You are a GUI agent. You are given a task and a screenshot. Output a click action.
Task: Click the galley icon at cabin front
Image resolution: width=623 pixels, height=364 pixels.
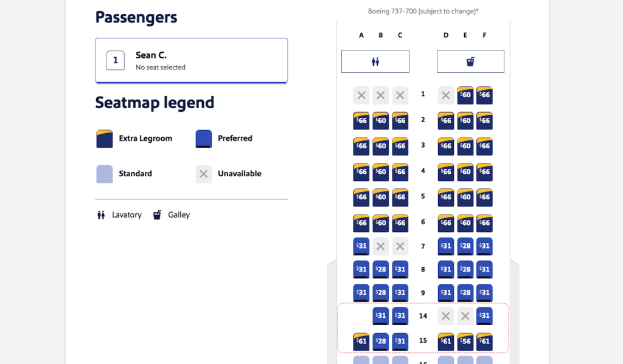470,61
